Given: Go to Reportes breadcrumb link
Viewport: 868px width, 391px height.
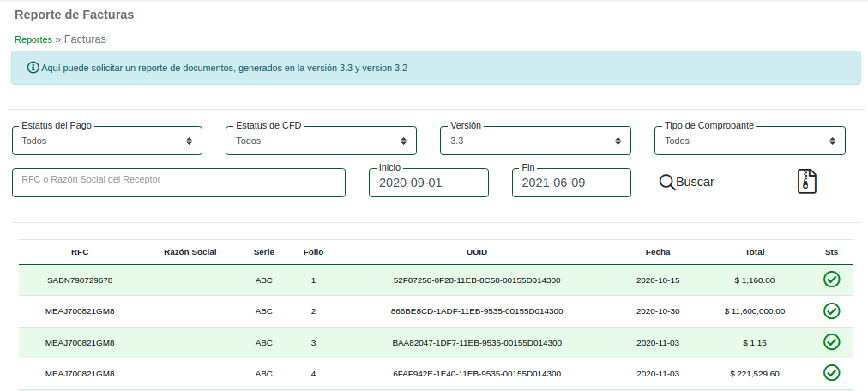Looking at the screenshot, I should pyautogui.click(x=33, y=39).
